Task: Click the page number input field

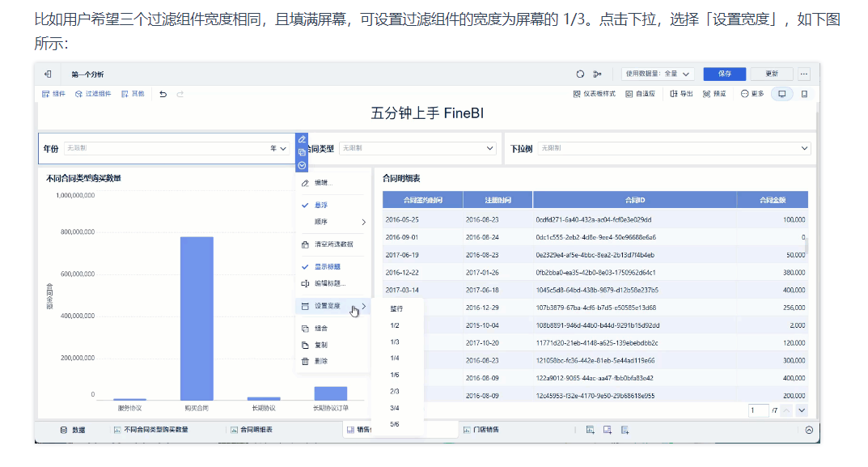Action: [x=758, y=410]
